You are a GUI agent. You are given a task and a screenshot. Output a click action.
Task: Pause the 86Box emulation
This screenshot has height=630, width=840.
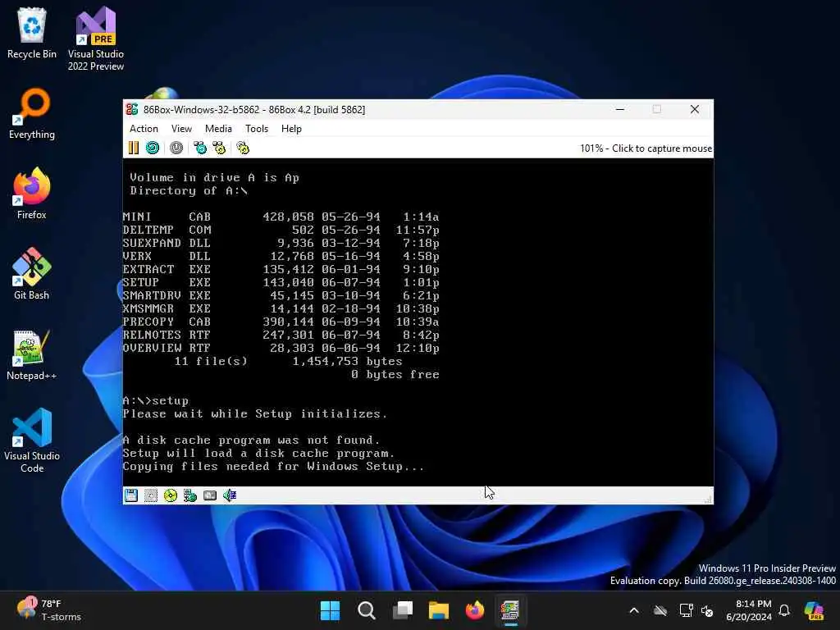point(134,148)
